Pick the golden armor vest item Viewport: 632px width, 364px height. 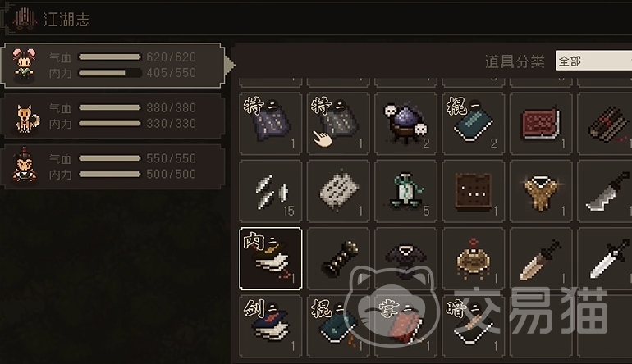(x=541, y=191)
